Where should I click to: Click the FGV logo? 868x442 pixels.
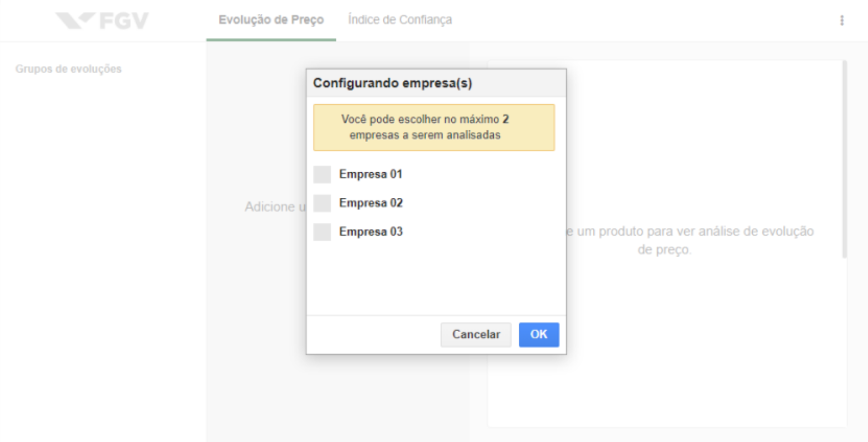[x=103, y=21]
